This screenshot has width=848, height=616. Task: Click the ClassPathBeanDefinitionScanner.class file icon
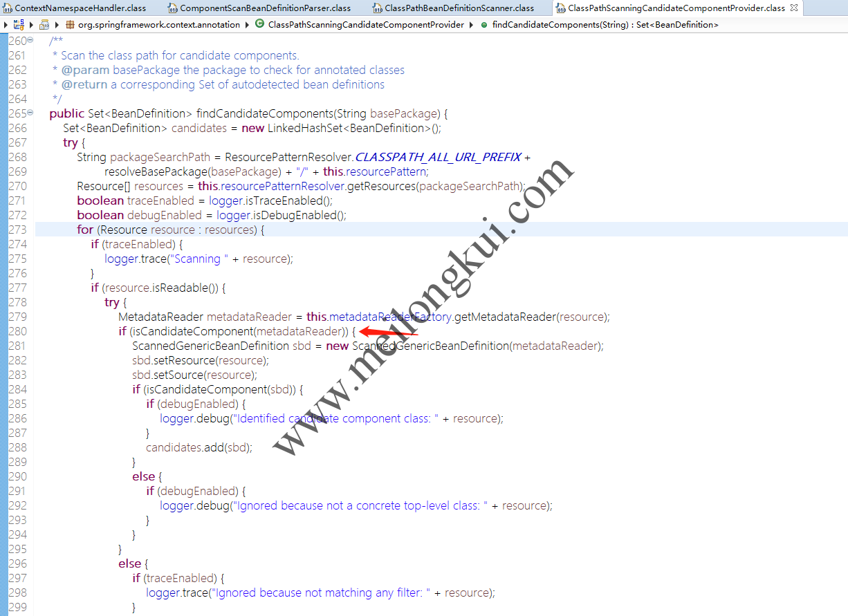click(378, 8)
